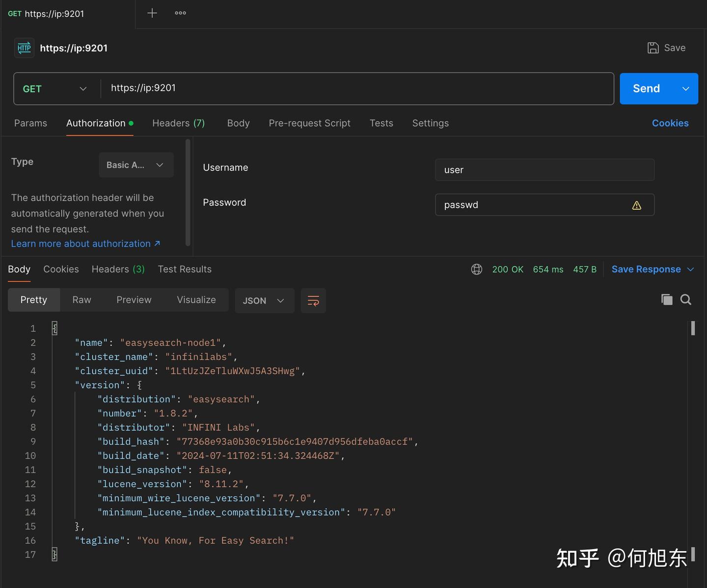The width and height of the screenshot is (707, 588).
Task: Toggle line wrapping for the response body
Action: click(x=313, y=300)
